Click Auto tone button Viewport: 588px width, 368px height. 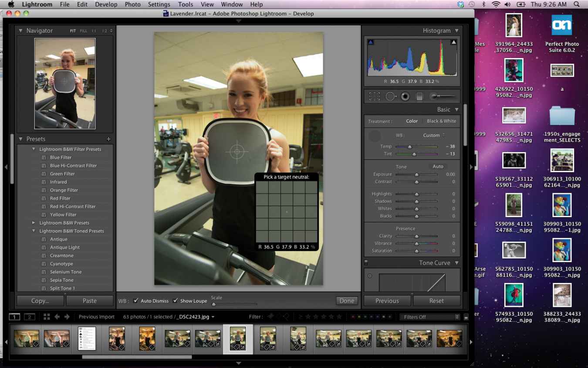(x=438, y=167)
